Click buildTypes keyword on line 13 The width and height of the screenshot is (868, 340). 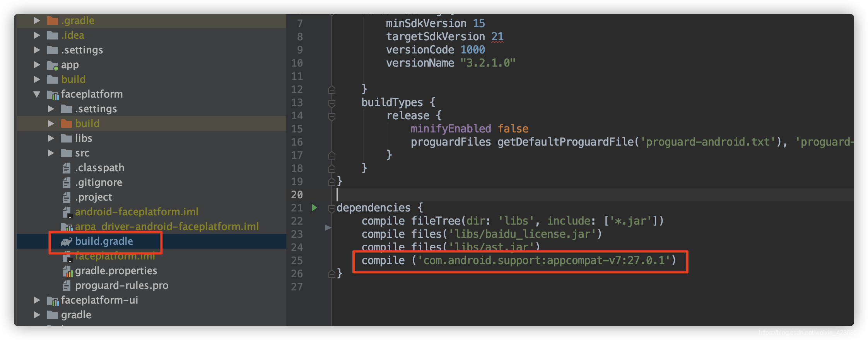click(392, 102)
